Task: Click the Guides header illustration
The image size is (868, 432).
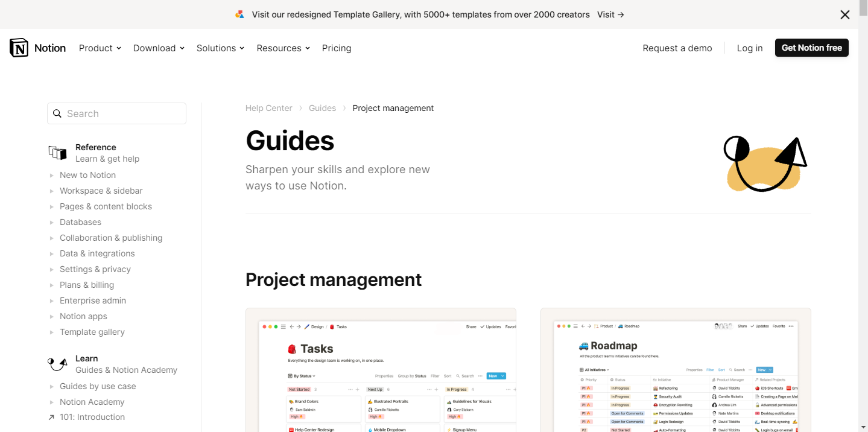Action: 765,164
